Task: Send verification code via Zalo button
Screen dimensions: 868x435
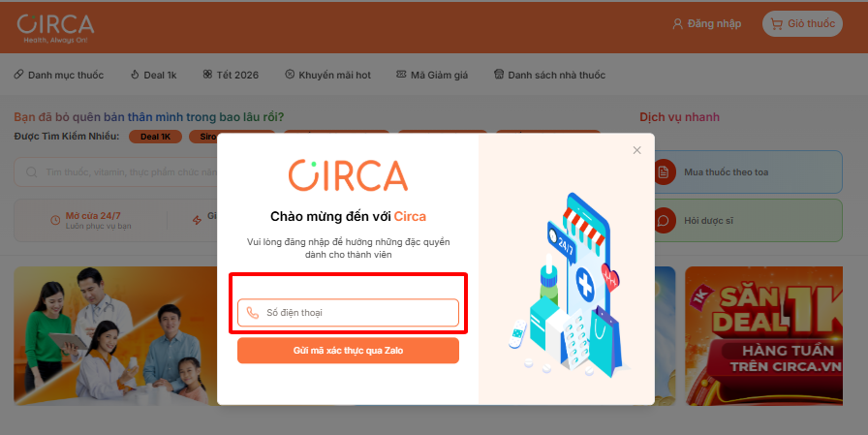Action: coord(348,351)
